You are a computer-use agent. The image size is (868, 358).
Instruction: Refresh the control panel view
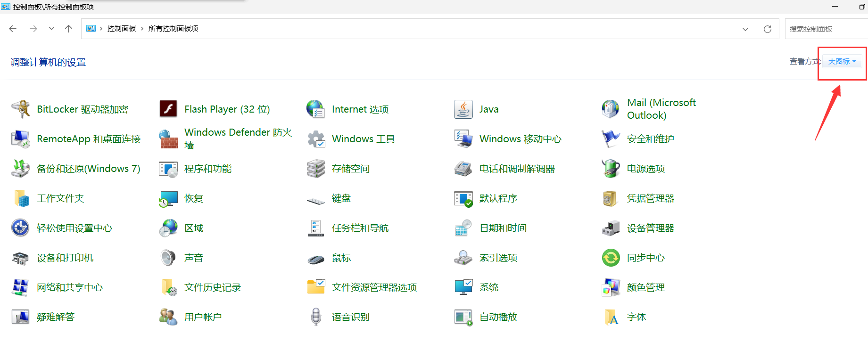point(768,29)
